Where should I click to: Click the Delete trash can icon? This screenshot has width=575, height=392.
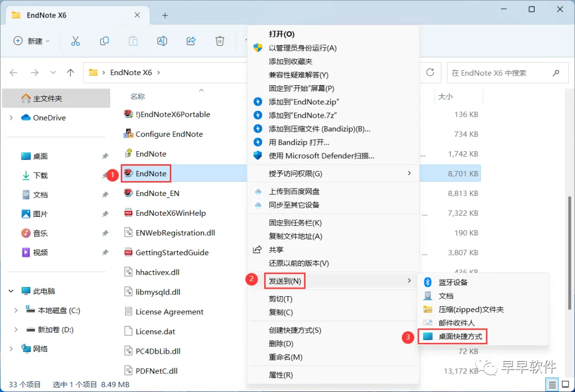point(220,41)
